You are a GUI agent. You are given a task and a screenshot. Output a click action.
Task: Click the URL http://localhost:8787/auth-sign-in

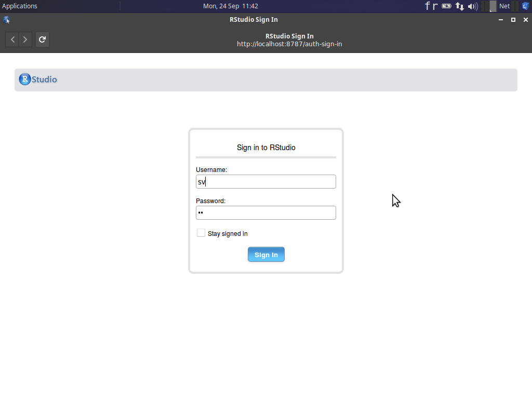coord(289,44)
